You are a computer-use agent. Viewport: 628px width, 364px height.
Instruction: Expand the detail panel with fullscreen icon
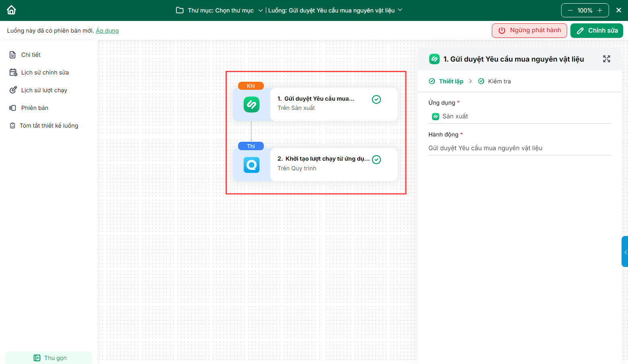click(606, 59)
